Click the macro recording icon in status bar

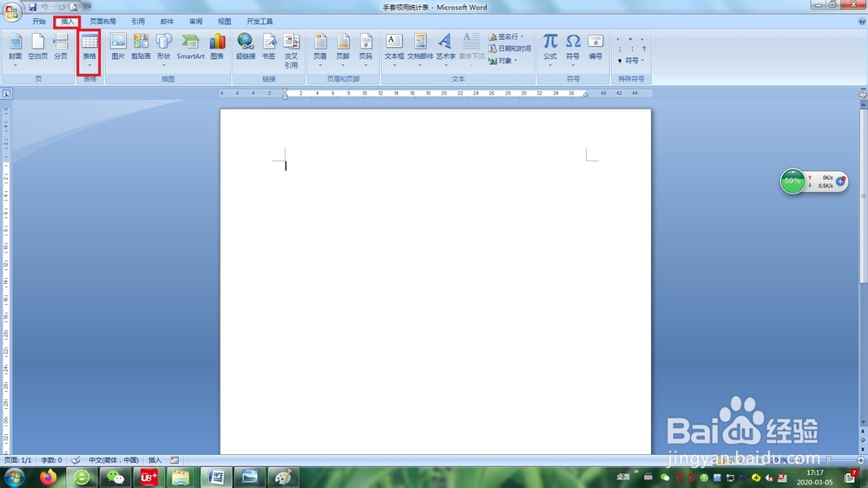click(174, 460)
